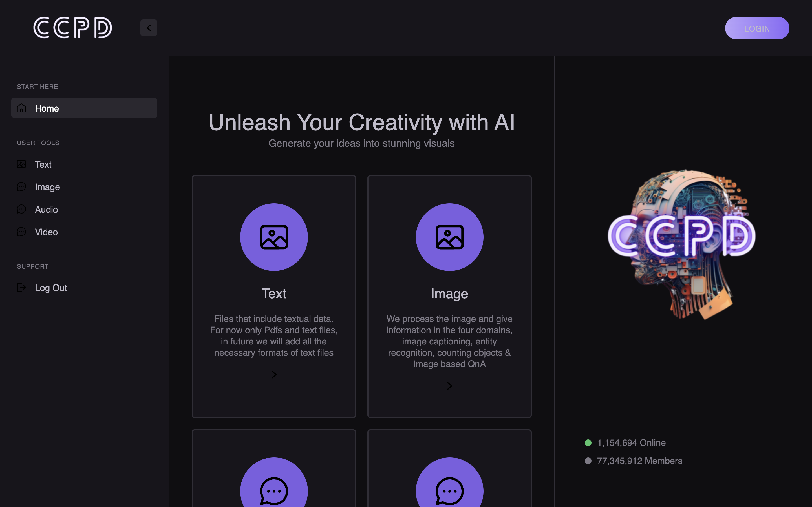Click chat bubble icon beside Video
This screenshot has width=812, height=507.
coord(21,232)
